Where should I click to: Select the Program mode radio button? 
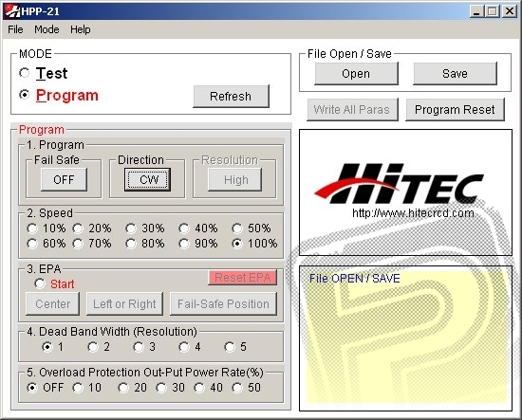(25, 95)
